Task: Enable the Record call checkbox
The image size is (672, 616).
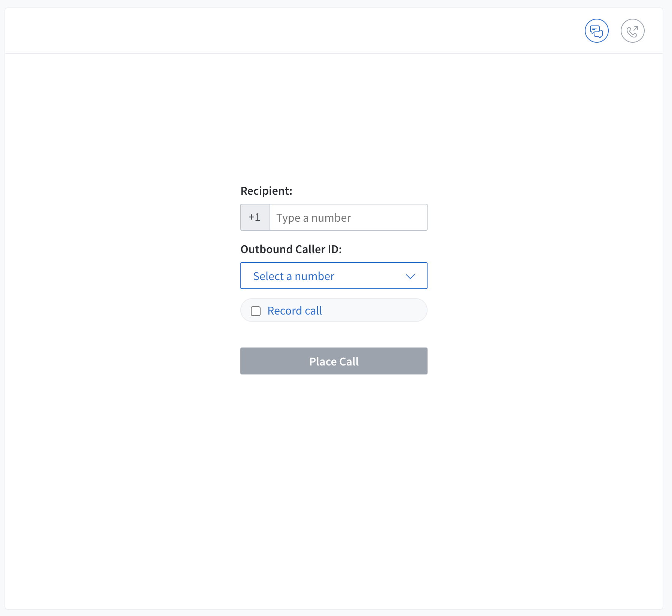Action: pyautogui.click(x=256, y=311)
